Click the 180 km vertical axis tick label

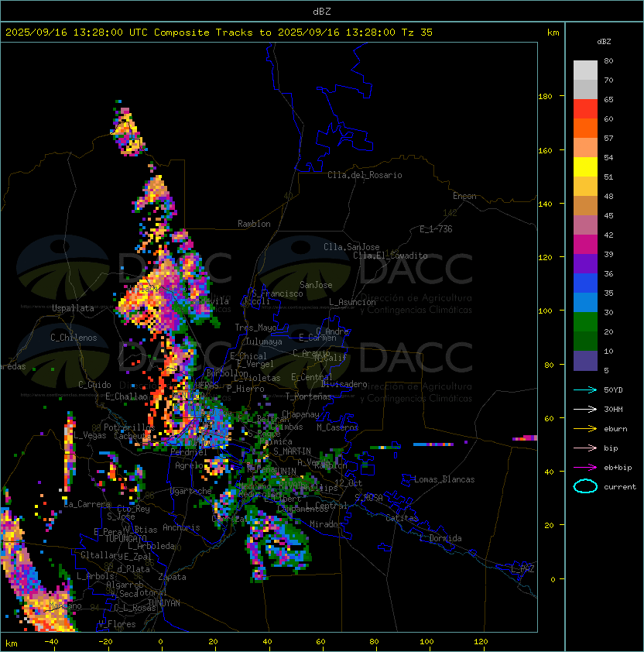click(x=545, y=97)
